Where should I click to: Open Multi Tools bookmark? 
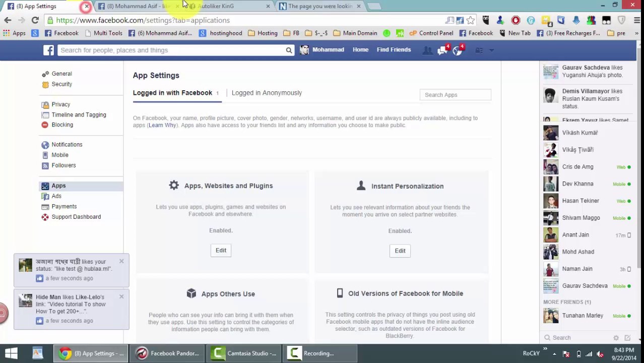coord(103,33)
